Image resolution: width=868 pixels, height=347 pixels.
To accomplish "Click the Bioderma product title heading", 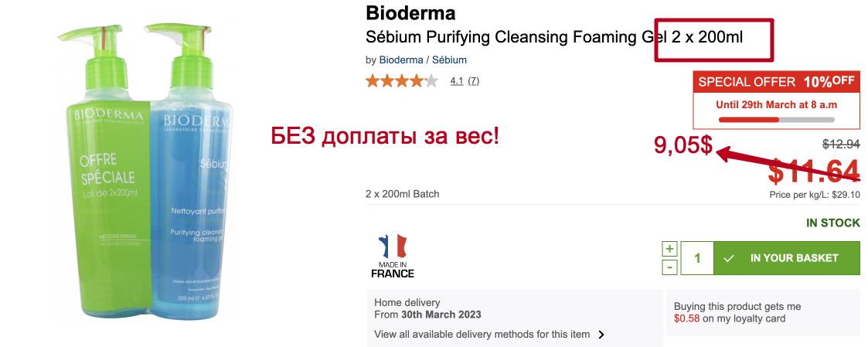I will 410,13.
